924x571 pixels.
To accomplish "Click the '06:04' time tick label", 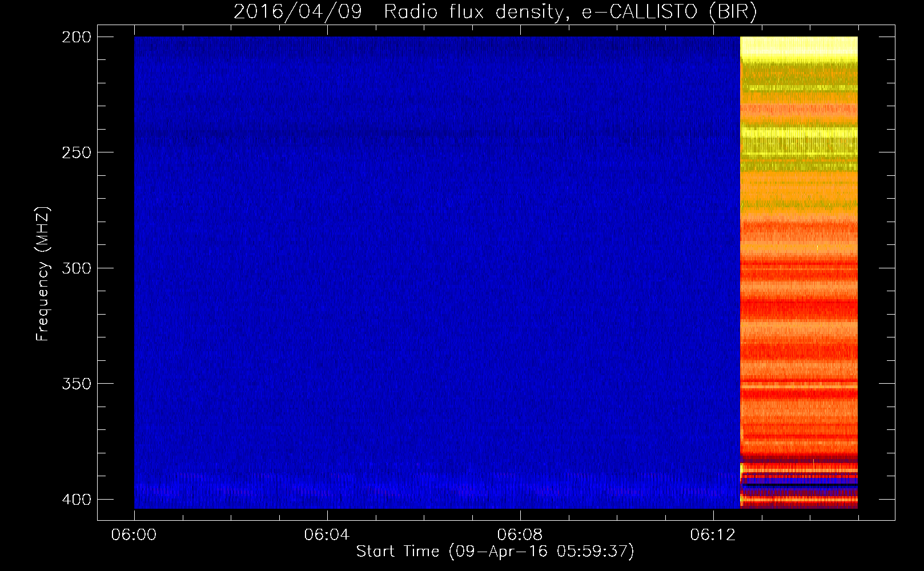I will (x=327, y=535).
